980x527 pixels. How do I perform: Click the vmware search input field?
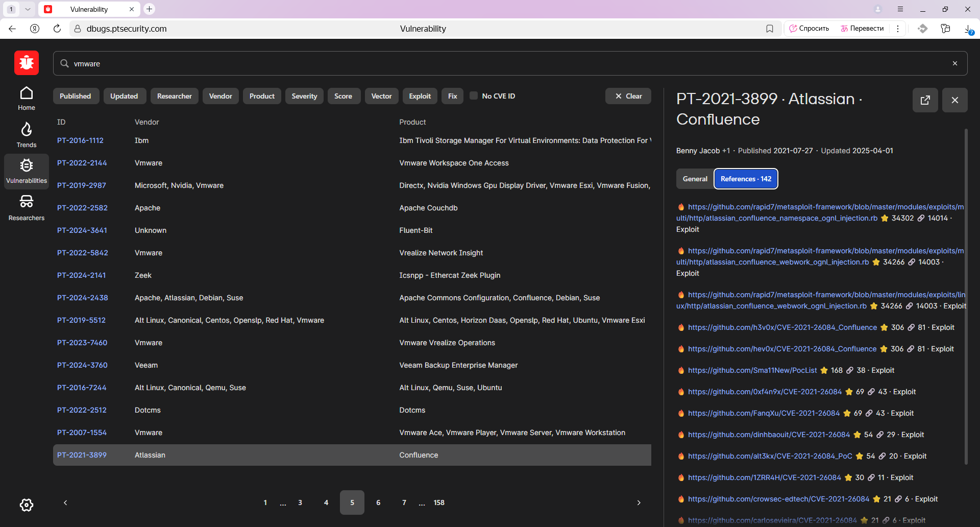pos(510,63)
